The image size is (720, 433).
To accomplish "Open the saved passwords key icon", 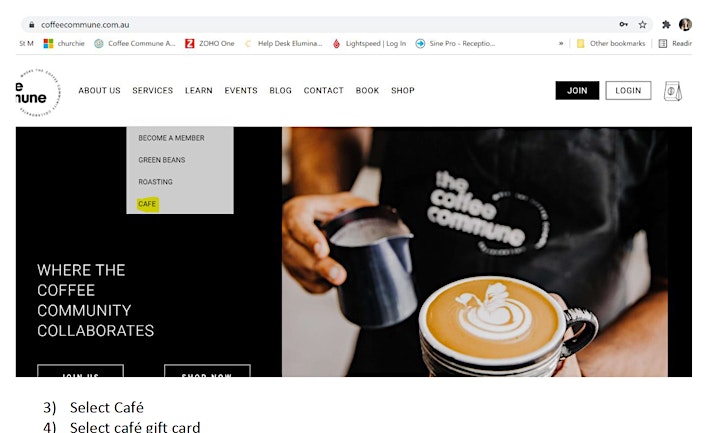I will coord(623,24).
